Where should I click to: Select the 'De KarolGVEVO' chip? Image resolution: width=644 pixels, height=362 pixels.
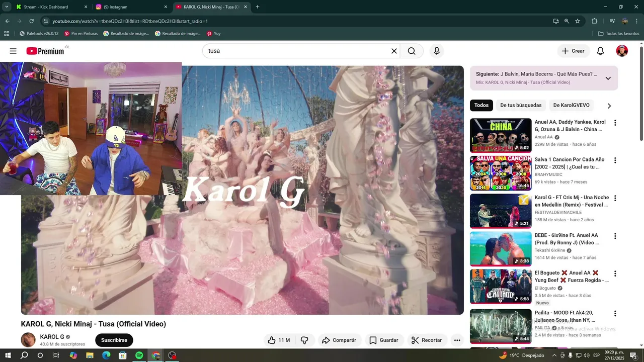[x=571, y=106]
